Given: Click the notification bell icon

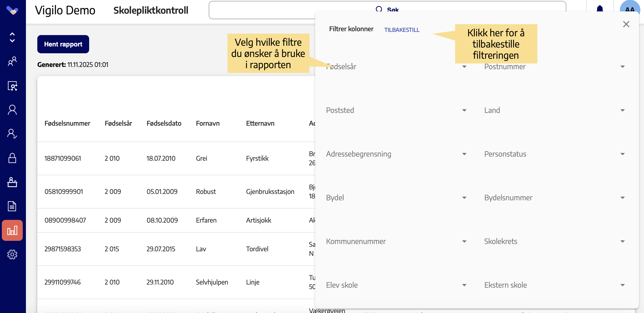Looking at the screenshot, I should (600, 9).
